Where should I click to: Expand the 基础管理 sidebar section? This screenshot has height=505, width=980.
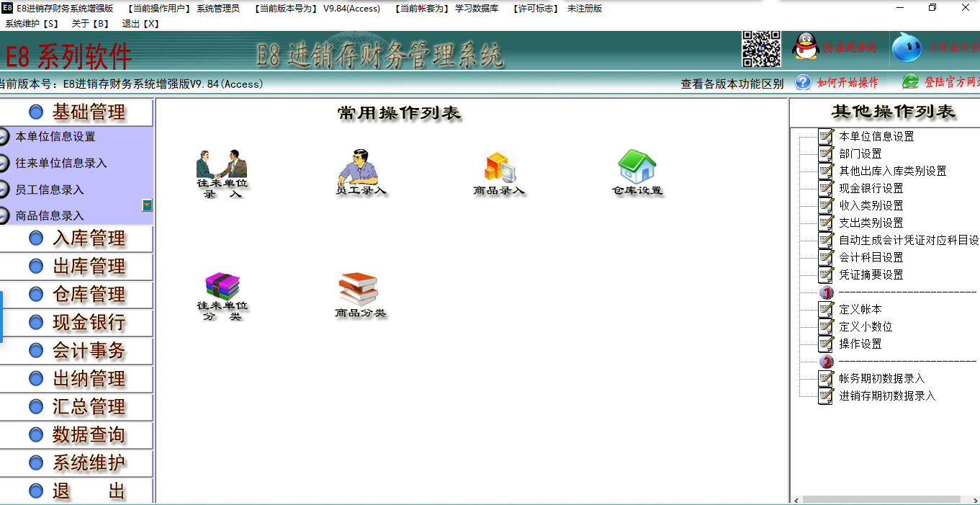[76, 112]
